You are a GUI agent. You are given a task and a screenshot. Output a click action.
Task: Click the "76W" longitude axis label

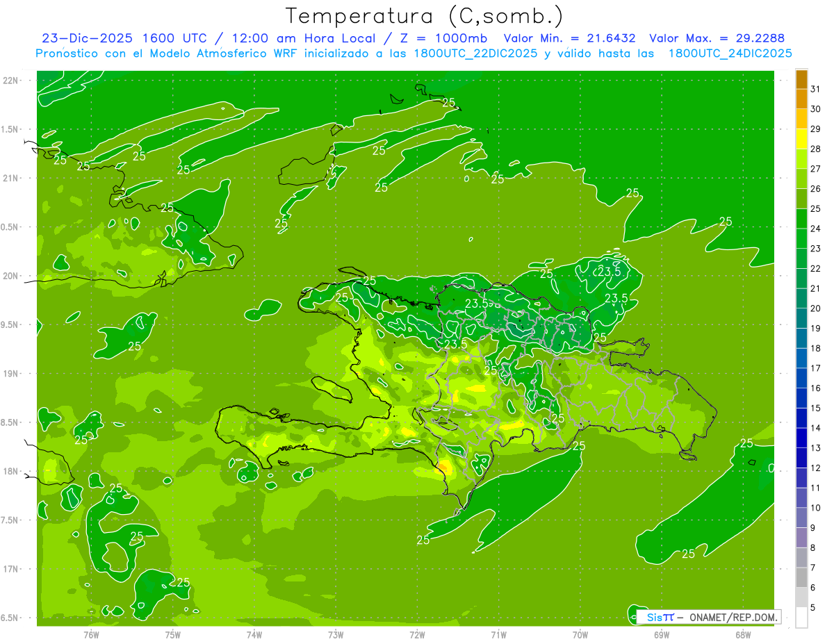(x=91, y=634)
